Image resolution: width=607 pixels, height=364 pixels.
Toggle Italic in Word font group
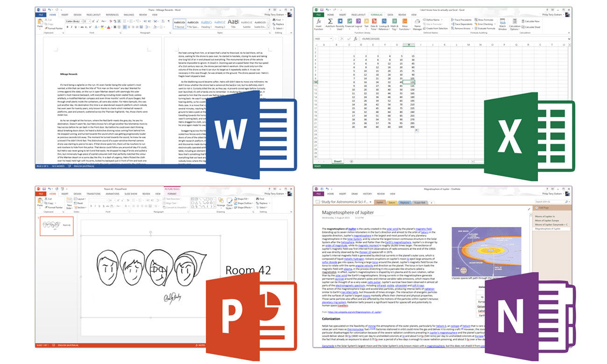[x=72, y=27]
